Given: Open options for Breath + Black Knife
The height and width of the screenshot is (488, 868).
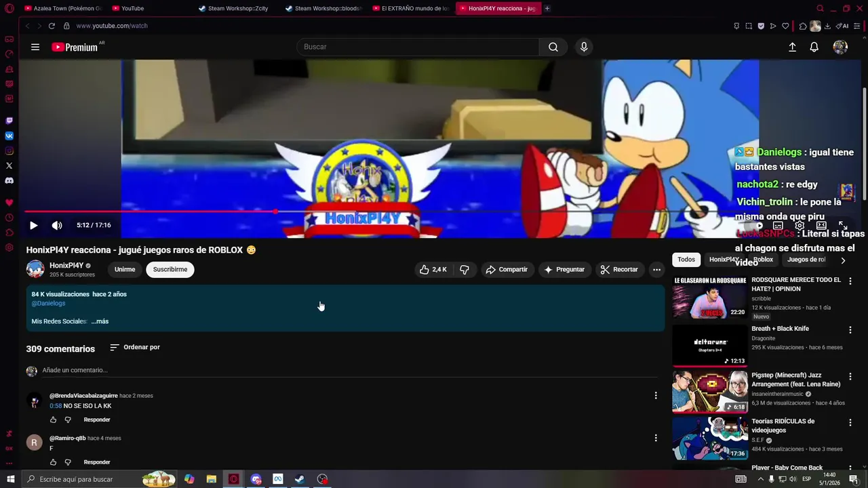Looking at the screenshot, I should [850, 330].
